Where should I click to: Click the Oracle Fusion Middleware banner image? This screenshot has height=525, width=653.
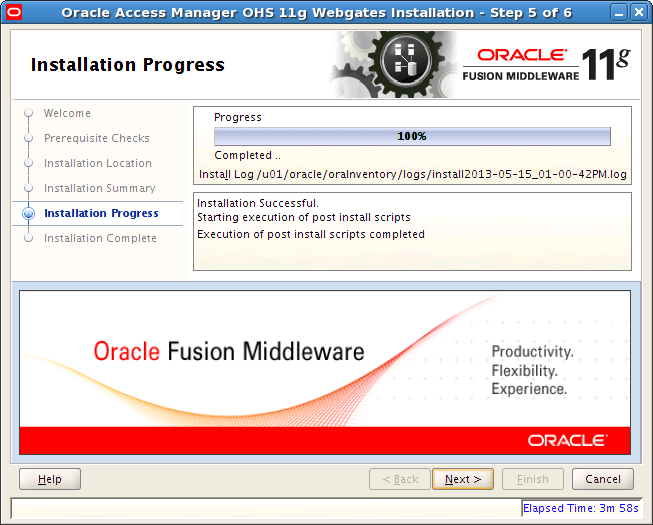pyautogui.click(x=325, y=373)
